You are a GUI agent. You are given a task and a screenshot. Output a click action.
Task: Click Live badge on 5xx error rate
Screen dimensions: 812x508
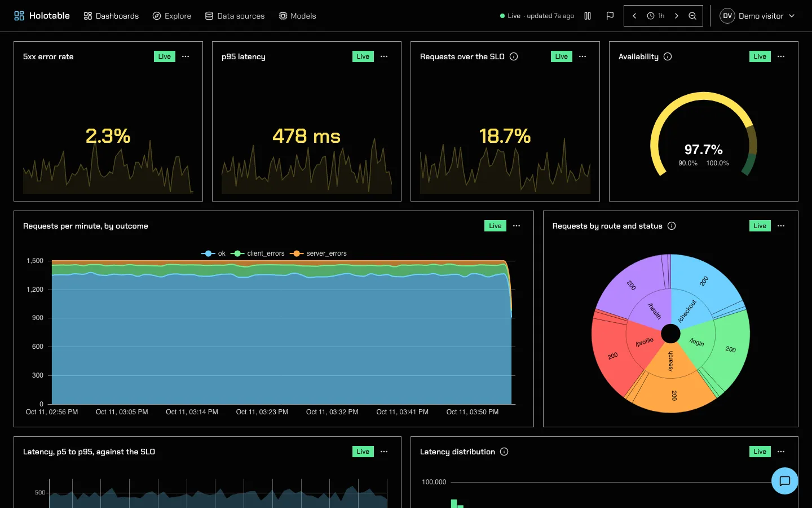pyautogui.click(x=165, y=56)
